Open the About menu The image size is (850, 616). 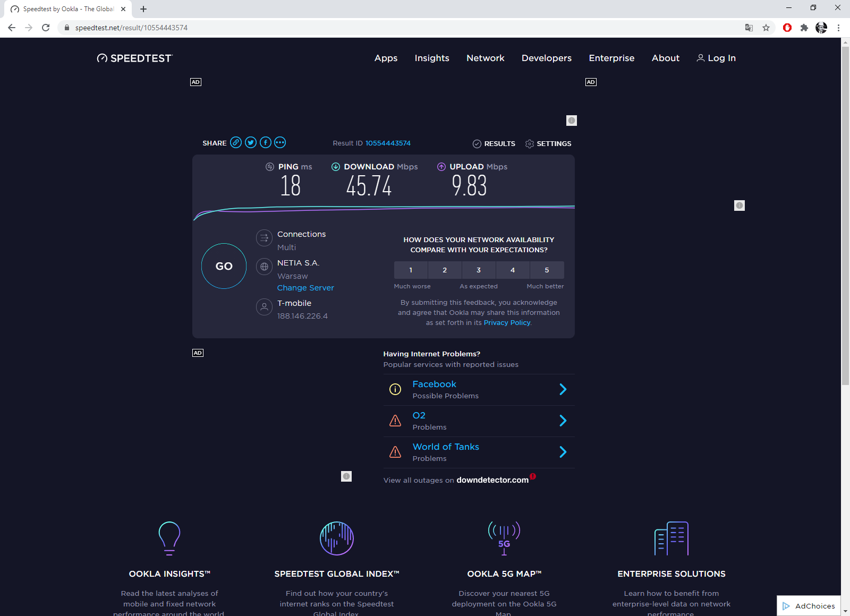point(666,58)
